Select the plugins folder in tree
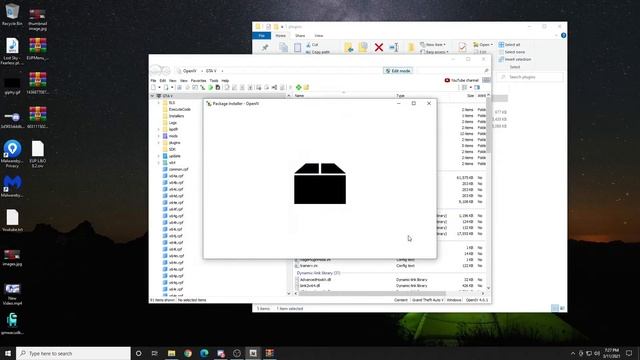The width and height of the screenshot is (640, 360). click(x=174, y=142)
